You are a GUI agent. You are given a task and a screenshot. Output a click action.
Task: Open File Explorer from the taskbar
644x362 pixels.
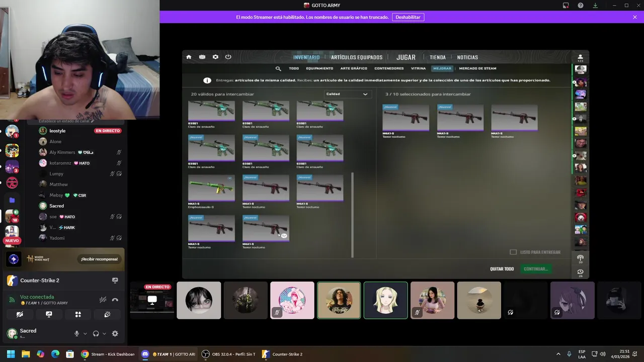[26, 354]
